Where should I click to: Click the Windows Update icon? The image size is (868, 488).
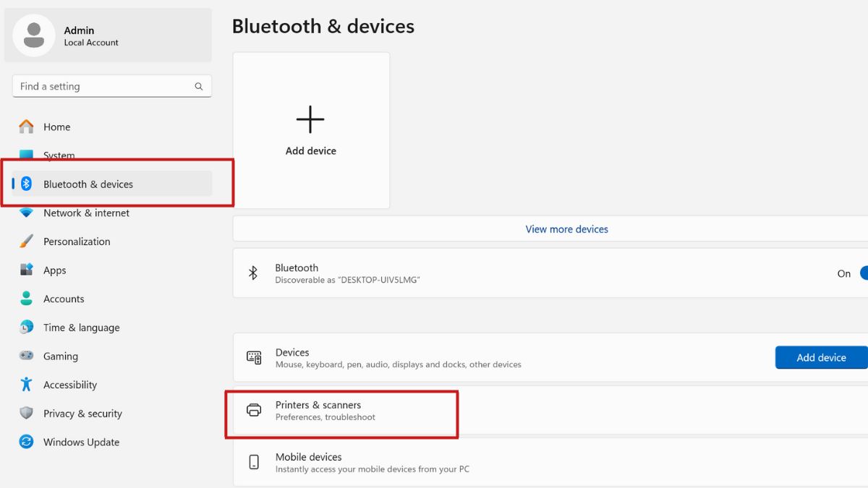point(26,442)
